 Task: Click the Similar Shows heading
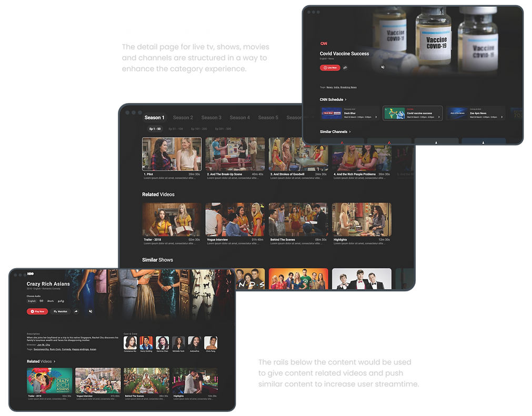pyautogui.click(x=157, y=260)
